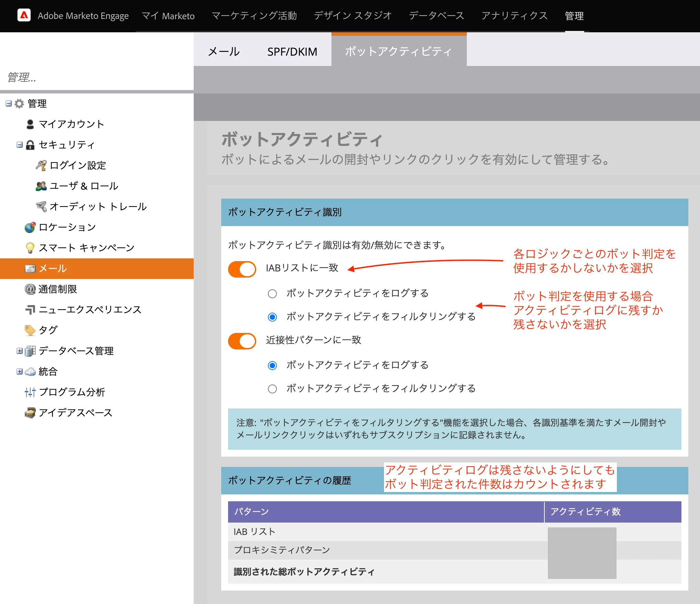Select log bot activity radio under IAB
The height and width of the screenshot is (604, 700).
click(272, 294)
